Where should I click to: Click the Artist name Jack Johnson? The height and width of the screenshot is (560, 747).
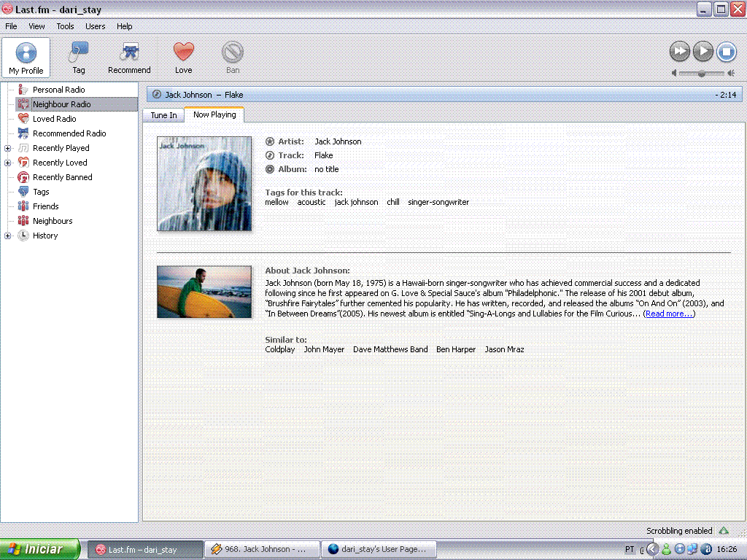point(338,141)
